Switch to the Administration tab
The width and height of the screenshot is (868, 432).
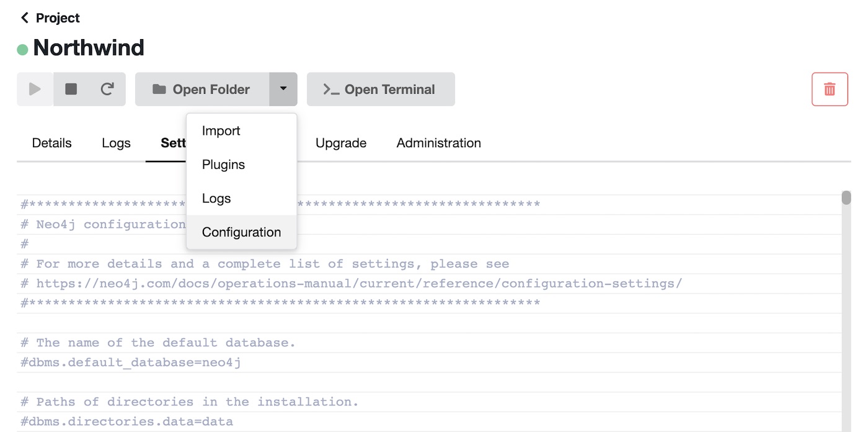point(438,143)
